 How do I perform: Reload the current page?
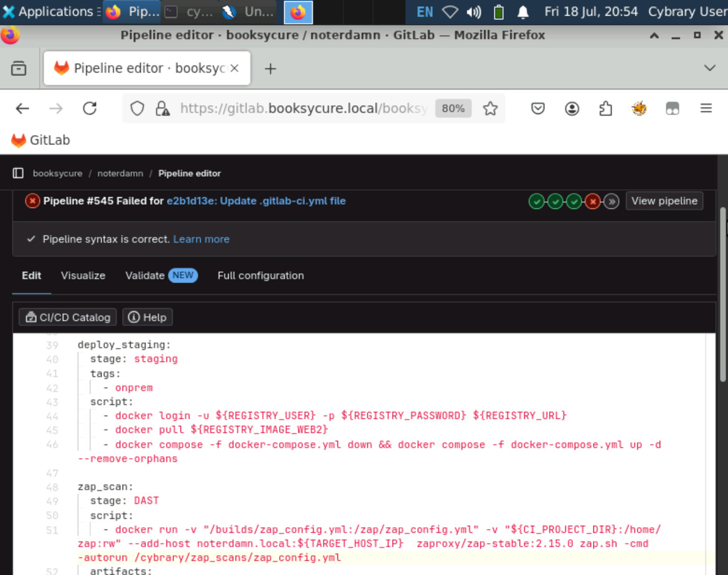(x=90, y=109)
